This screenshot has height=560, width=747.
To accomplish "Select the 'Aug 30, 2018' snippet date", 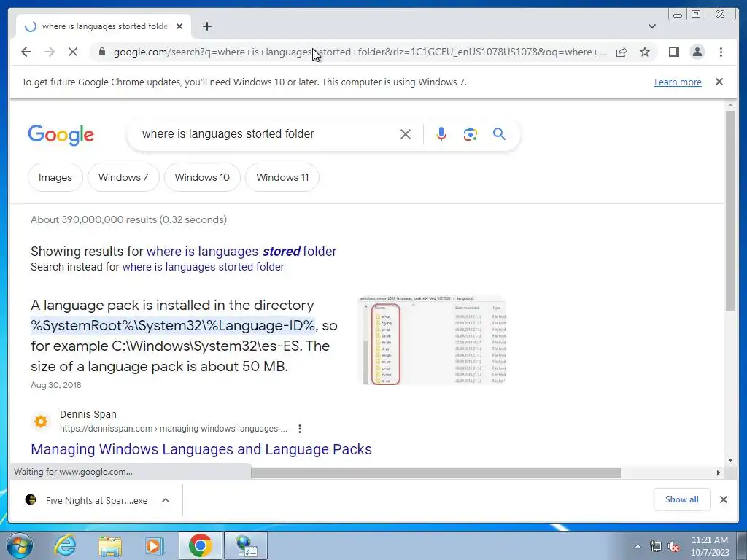I will pyautogui.click(x=55, y=385).
